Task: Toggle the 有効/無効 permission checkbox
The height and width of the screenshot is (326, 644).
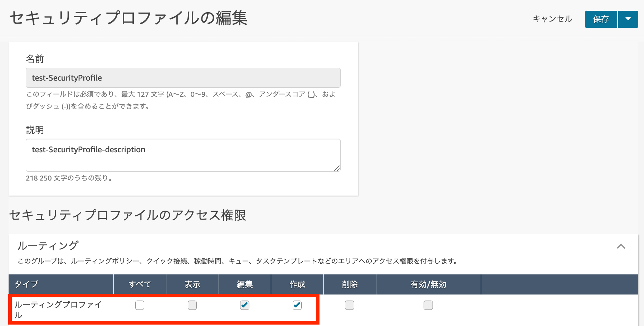Action: click(428, 305)
